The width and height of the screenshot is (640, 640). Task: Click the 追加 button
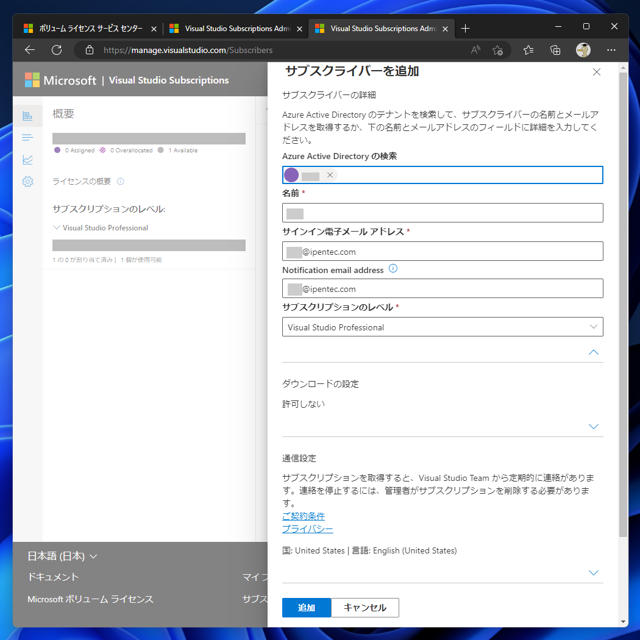[306, 607]
